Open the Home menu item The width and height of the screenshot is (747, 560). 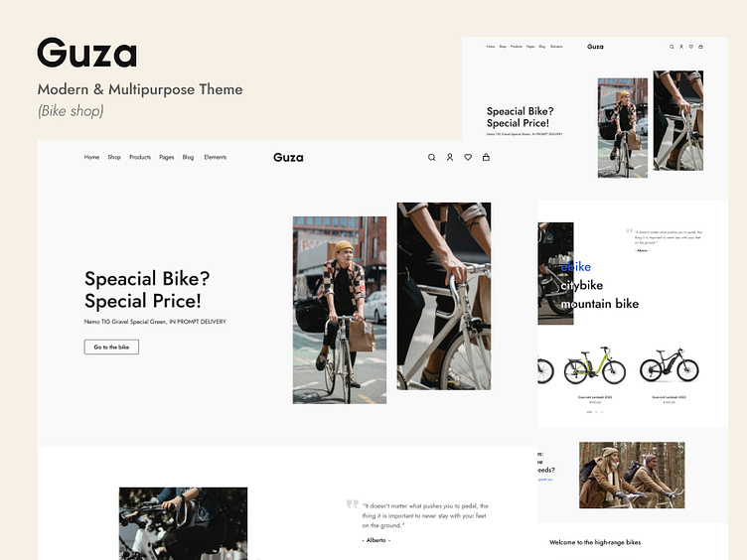tap(91, 157)
